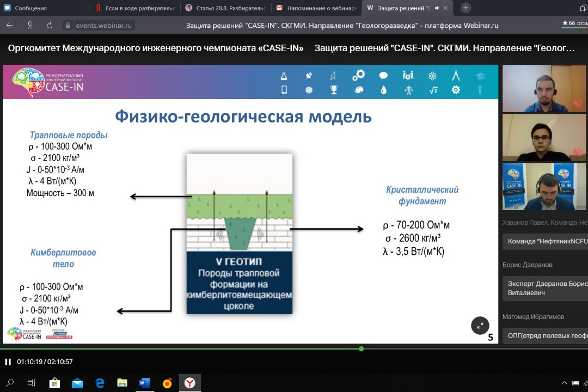This screenshot has width=588, height=392.
Task: Click the events.webinar.ru address field
Action: (103, 25)
